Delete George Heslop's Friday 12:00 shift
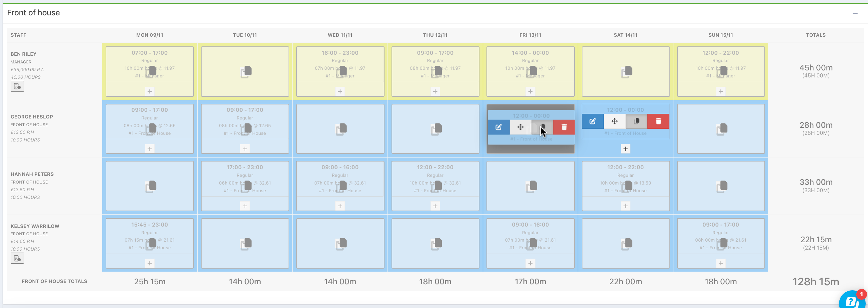This screenshot has width=868, height=308. click(x=564, y=127)
